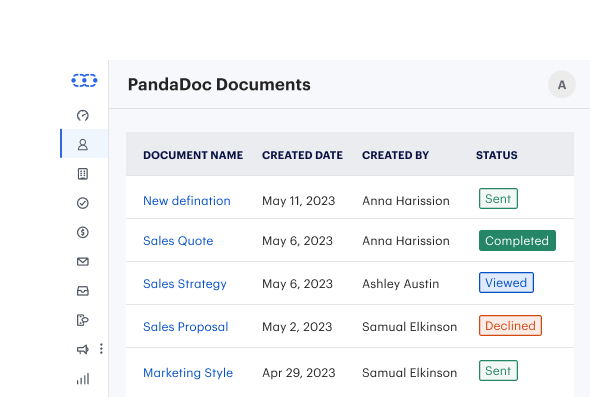The image size is (590, 397).
Task: Open the tasks checkmark circle icon
Action: click(83, 203)
